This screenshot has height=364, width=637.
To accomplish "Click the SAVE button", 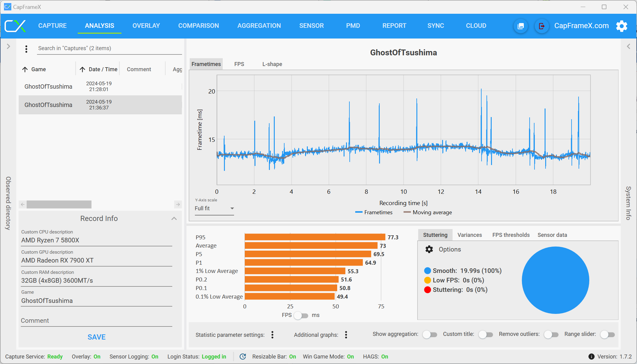I will 96,337.
